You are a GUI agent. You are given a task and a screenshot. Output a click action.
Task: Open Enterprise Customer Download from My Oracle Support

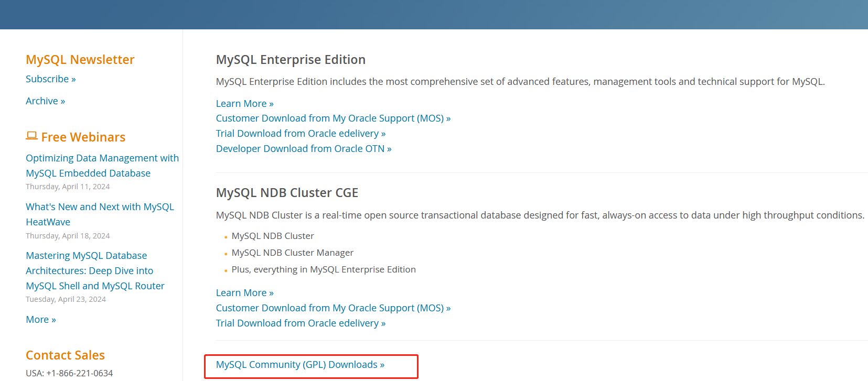(x=334, y=118)
